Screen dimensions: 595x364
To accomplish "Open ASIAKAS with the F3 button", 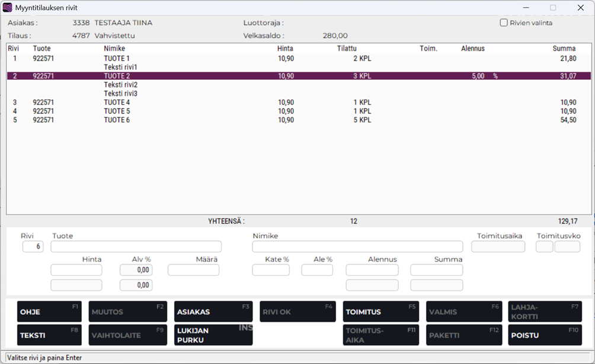I will (x=213, y=312).
